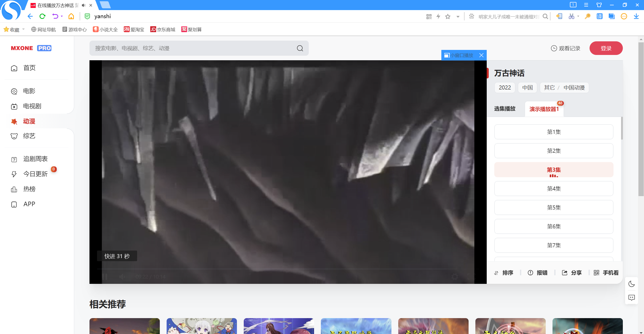Open the feedback chat bubble icon

click(631, 297)
